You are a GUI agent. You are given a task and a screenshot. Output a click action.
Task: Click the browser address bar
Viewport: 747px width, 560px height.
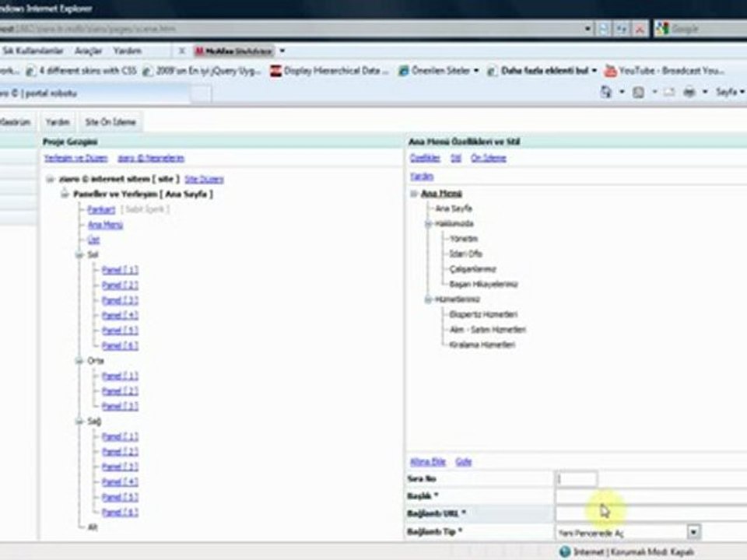click(290, 29)
